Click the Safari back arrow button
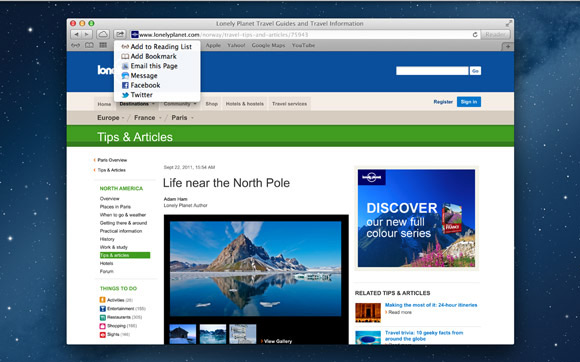 [76, 34]
